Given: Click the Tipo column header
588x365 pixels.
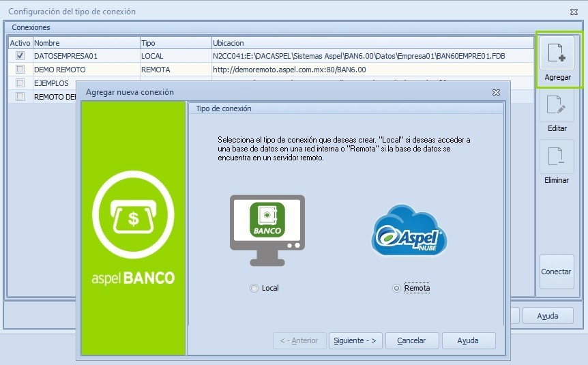Looking at the screenshot, I should 175,43.
